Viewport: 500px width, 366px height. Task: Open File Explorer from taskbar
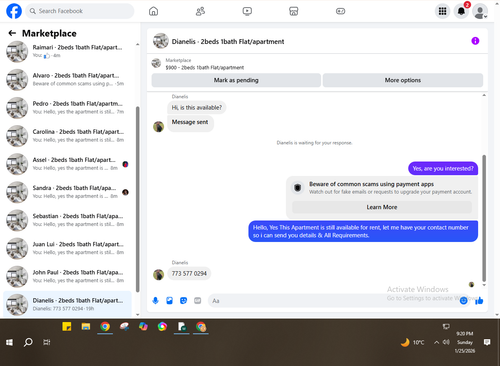click(x=86, y=327)
